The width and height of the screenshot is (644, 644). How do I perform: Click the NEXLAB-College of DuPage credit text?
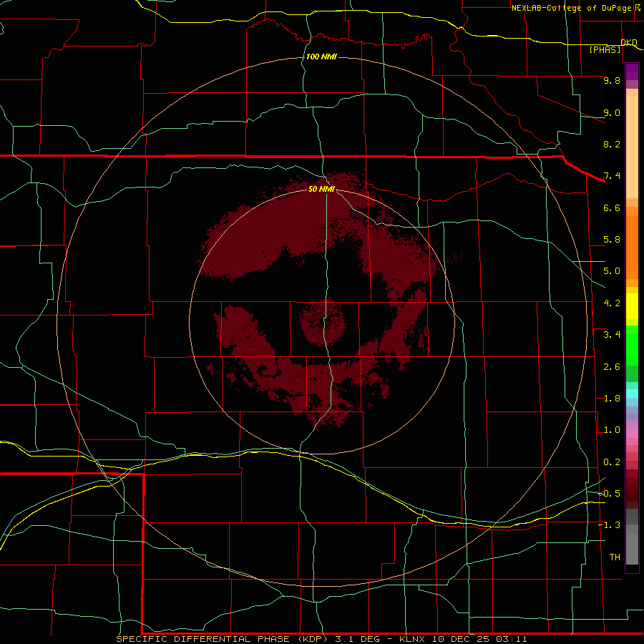pyautogui.click(x=571, y=8)
